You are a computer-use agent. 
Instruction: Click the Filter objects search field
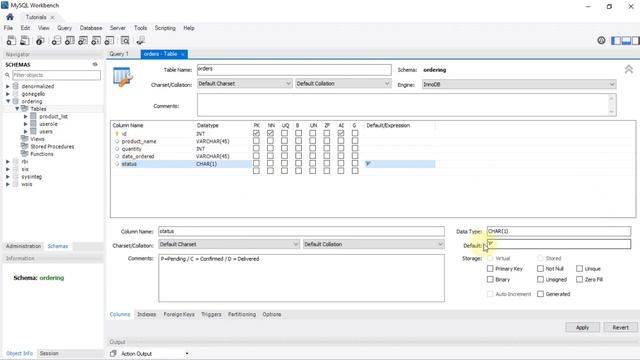pyautogui.click(x=56, y=75)
